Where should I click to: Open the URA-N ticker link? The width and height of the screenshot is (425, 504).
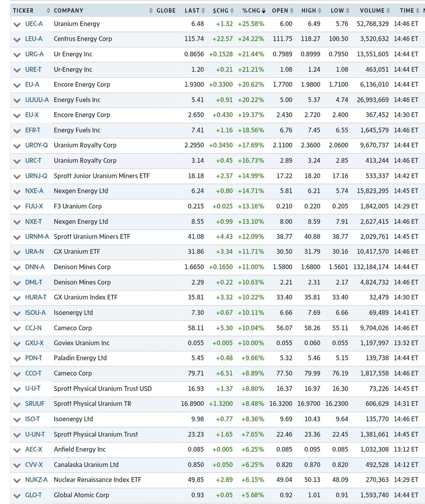tap(34, 252)
